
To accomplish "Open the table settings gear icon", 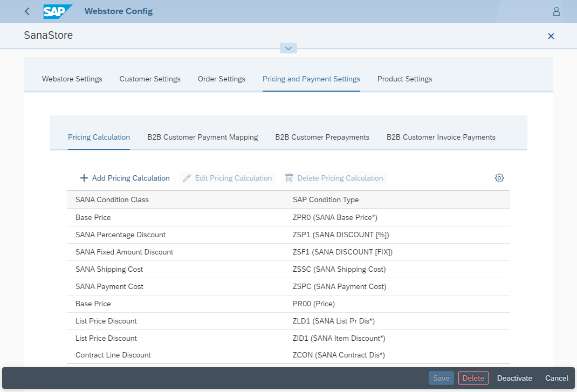I will 499,178.
